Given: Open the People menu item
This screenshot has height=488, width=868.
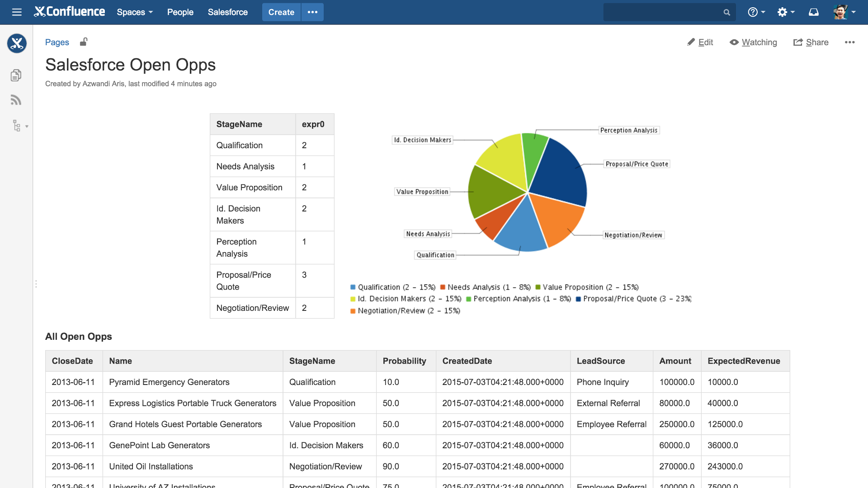Looking at the screenshot, I should pos(180,12).
